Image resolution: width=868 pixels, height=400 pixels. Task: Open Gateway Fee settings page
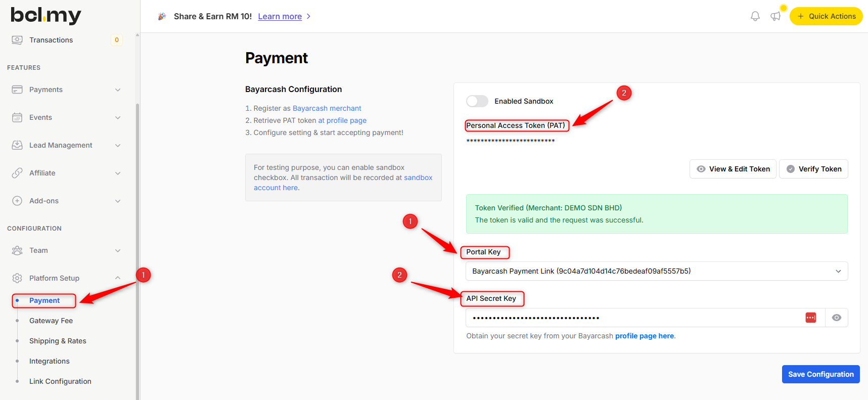[51, 321]
